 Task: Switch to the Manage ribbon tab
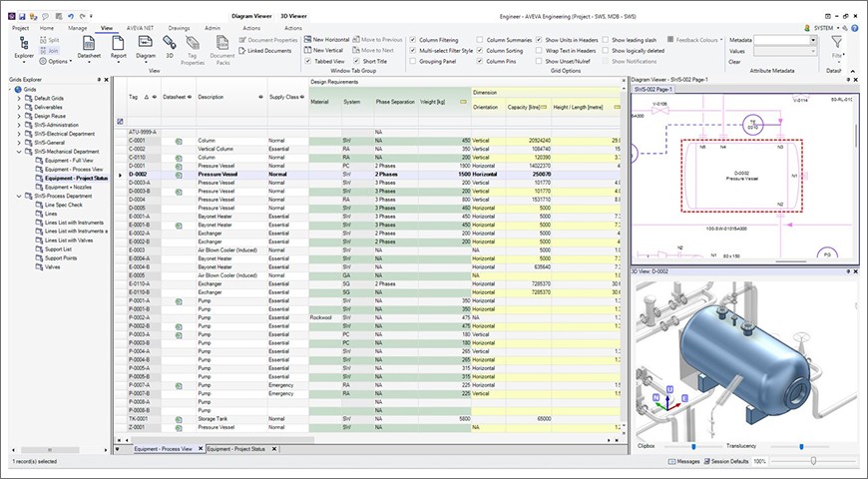click(x=77, y=28)
